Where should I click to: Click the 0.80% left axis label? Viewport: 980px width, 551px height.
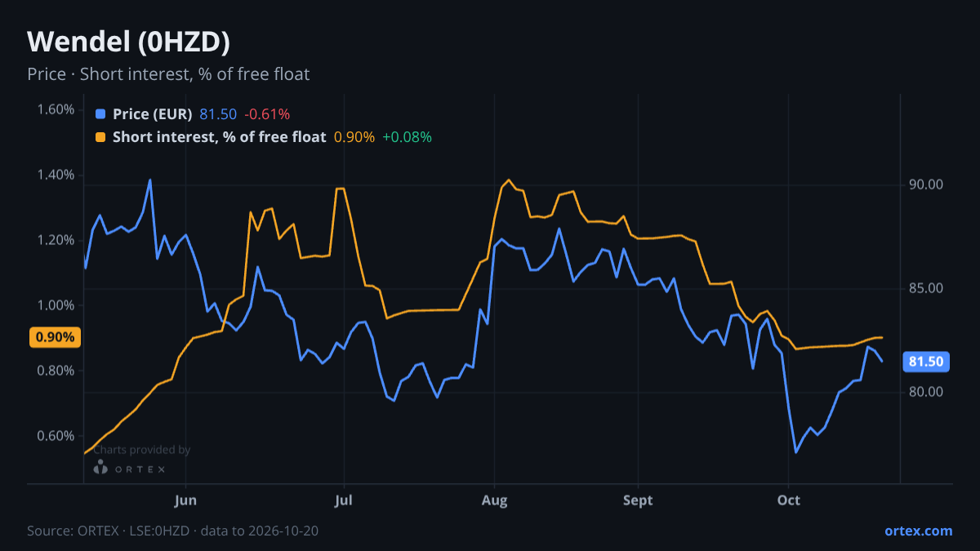pos(56,371)
